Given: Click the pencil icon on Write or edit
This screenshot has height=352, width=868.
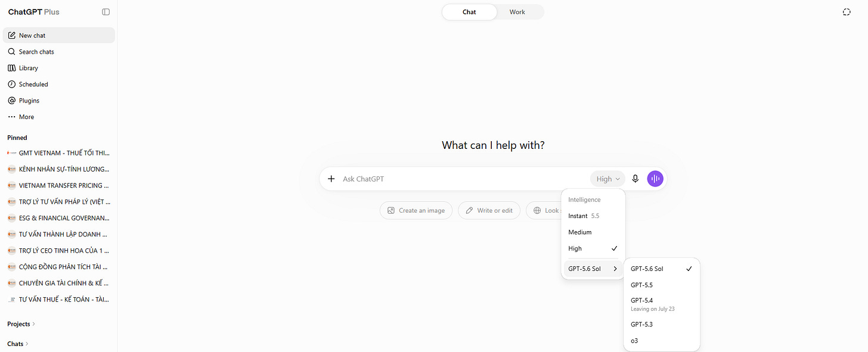Looking at the screenshot, I should (x=469, y=210).
